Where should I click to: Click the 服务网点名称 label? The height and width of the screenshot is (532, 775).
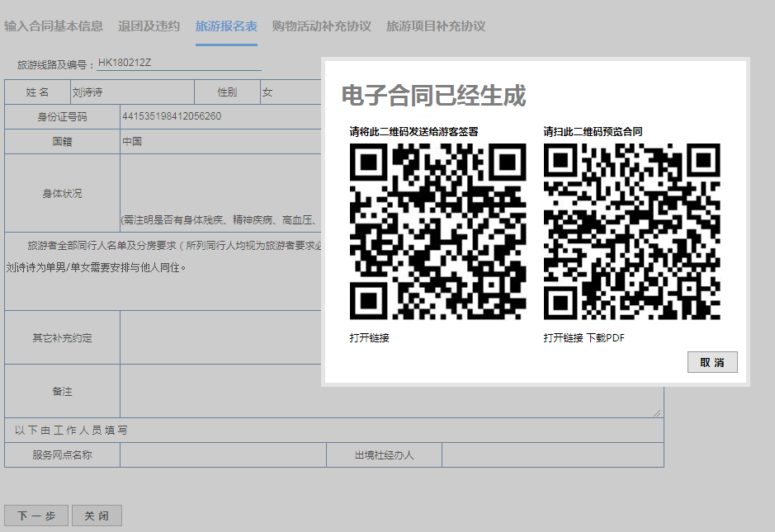62,455
